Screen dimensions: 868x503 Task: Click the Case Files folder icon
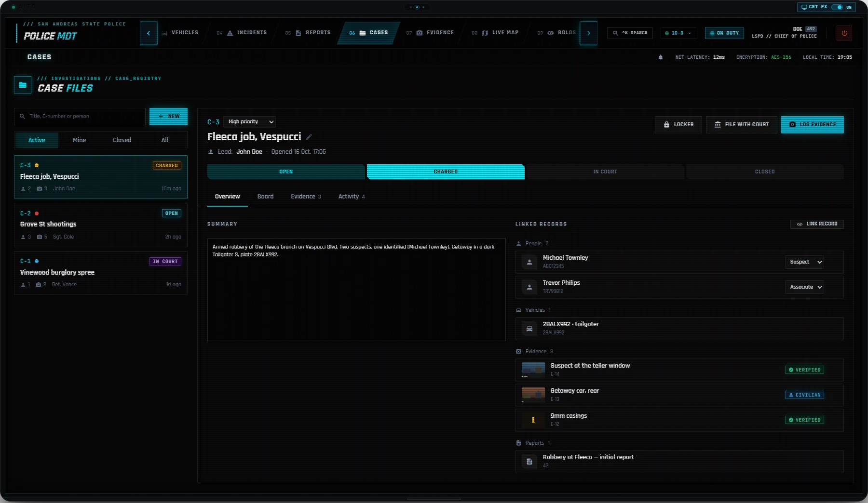click(x=23, y=85)
